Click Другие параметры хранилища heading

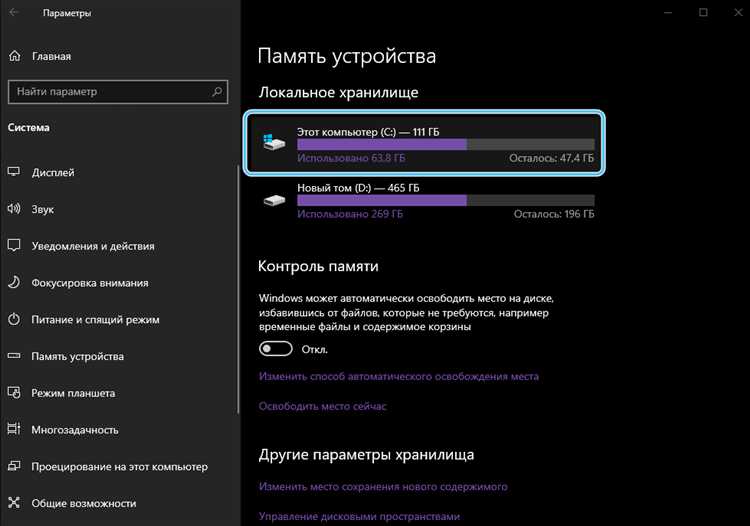[366, 455]
